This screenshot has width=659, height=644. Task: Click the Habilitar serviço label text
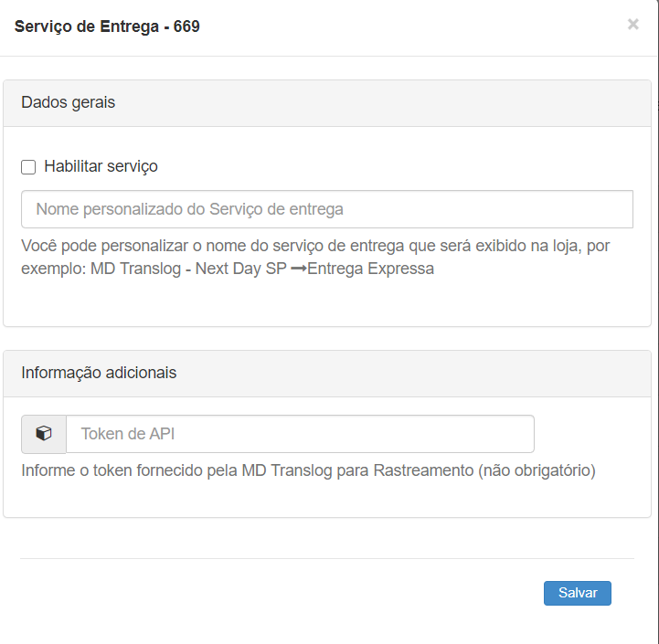[x=101, y=166]
